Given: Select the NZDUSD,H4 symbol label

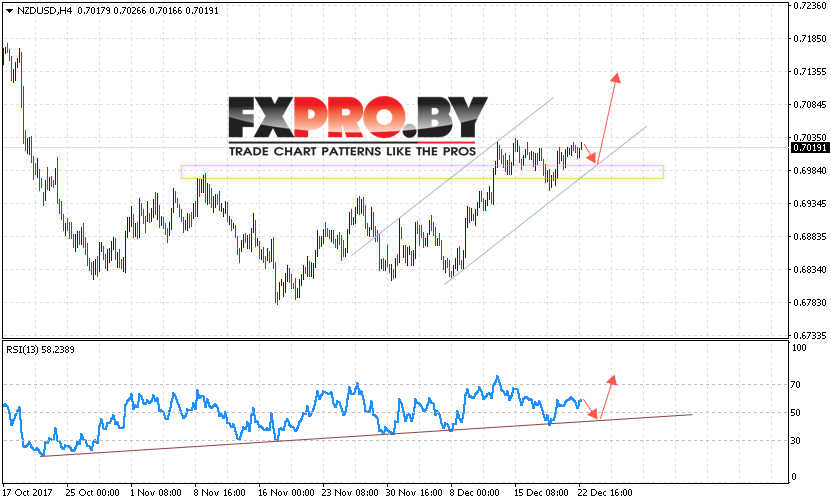Looking at the screenshot, I should (45, 11).
